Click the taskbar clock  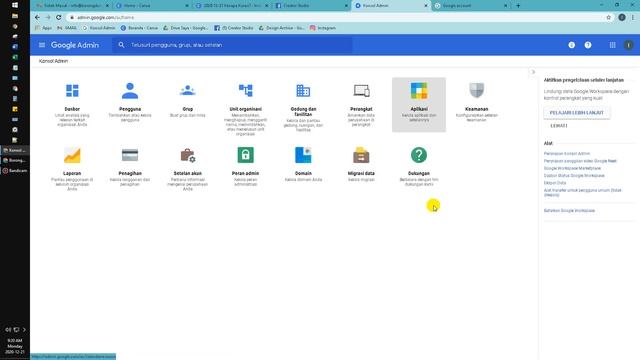pos(15,346)
